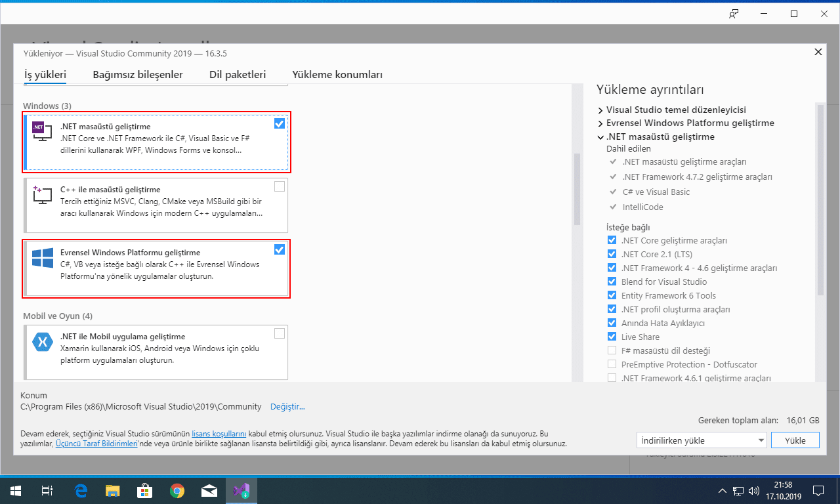Uncheck Entity Framework 6 Tools
The image size is (840, 504).
pyautogui.click(x=612, y=295)
